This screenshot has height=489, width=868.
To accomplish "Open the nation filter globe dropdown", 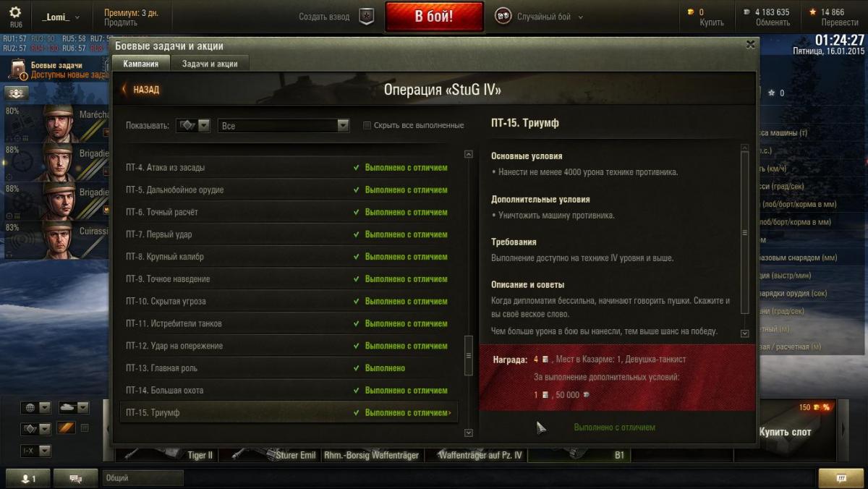I will pyautogui.click(x=35, y=407).
